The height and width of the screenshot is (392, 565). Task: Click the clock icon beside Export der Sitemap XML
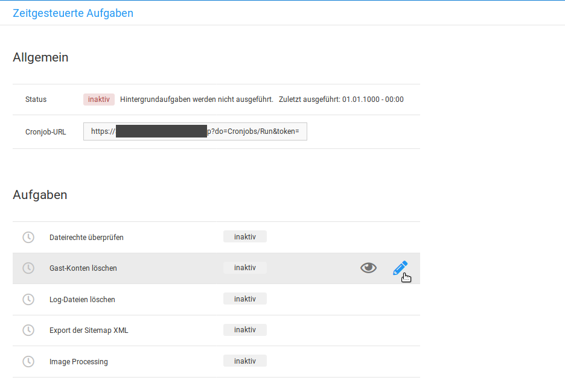tap(28, 330)
